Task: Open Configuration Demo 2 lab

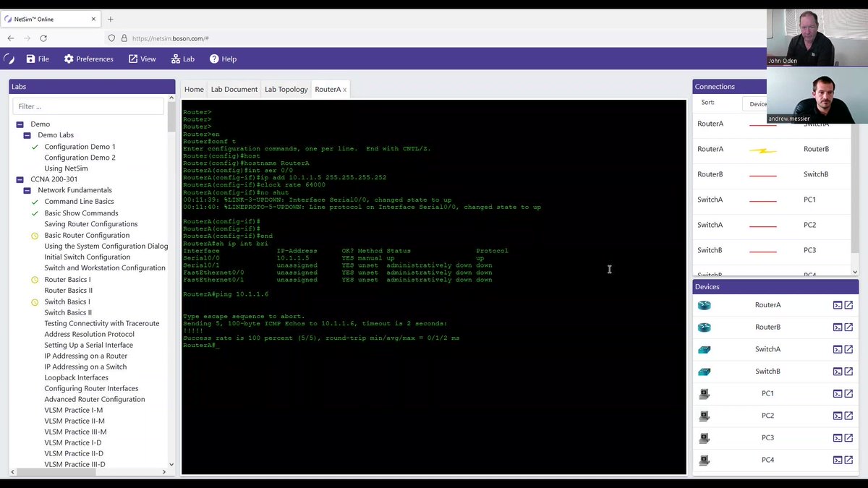Action: tap(80, 158)
